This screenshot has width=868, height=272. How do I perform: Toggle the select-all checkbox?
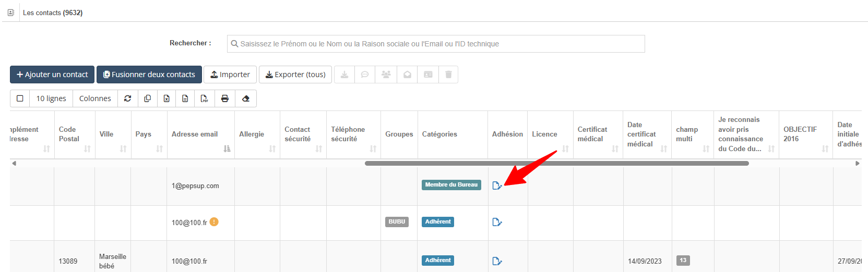[x=20, y=98]
